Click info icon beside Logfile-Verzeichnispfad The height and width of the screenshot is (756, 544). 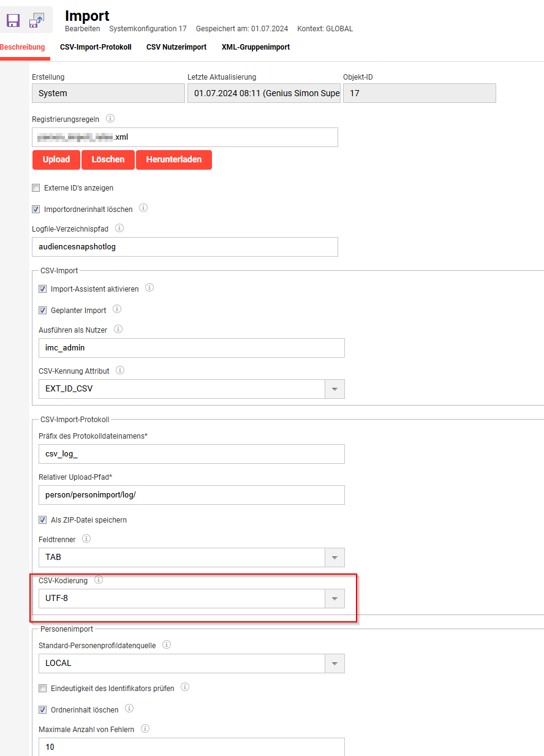pos(119,228)
